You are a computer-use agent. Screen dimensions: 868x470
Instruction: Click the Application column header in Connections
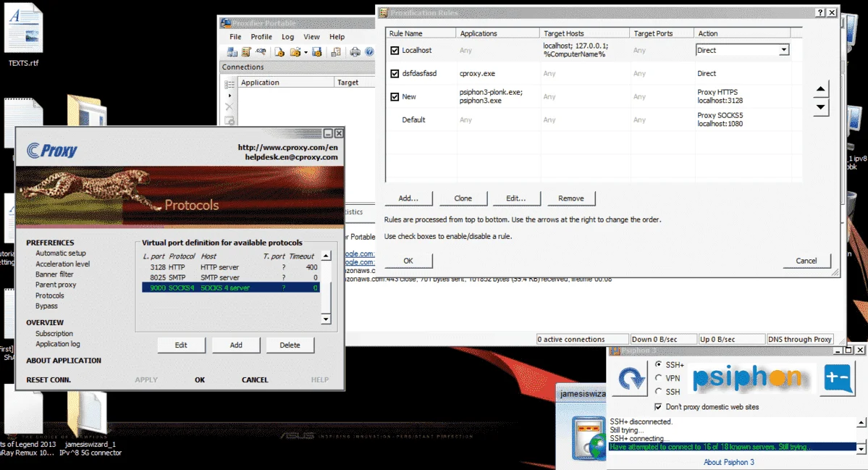[x=286, y=83]
